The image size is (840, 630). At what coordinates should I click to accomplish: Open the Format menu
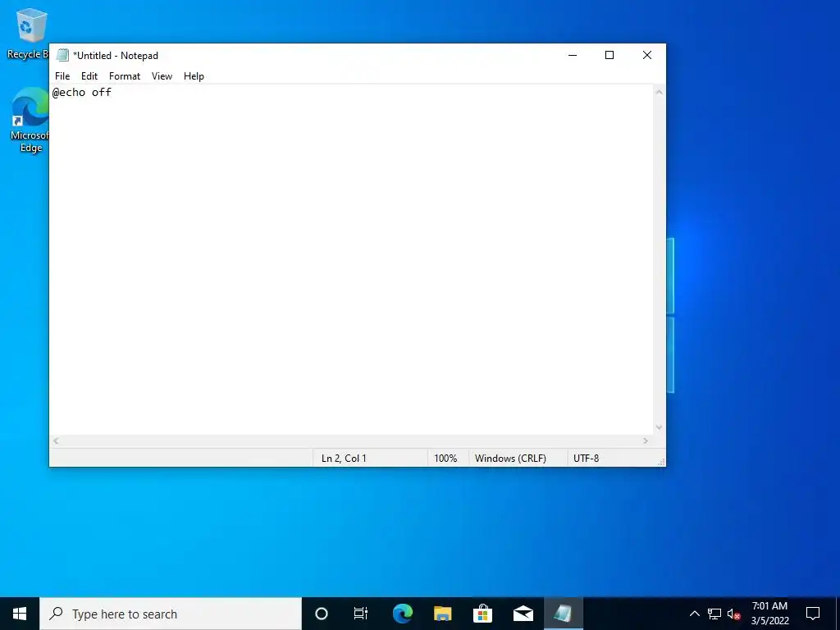(x=125, y=76)
